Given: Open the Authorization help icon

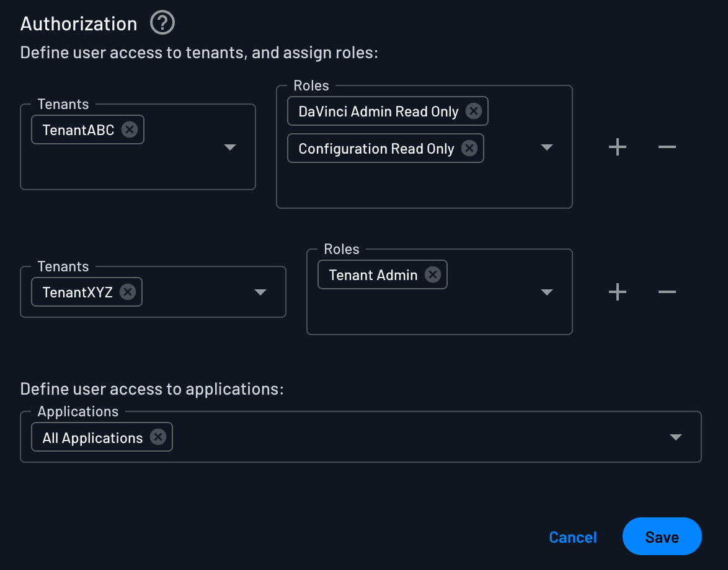Looking at the screenshot, I should [x=162, y=23].
